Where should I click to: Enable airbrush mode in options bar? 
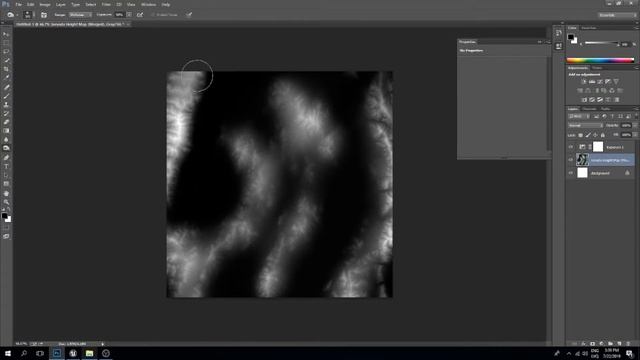click(140, 15)
